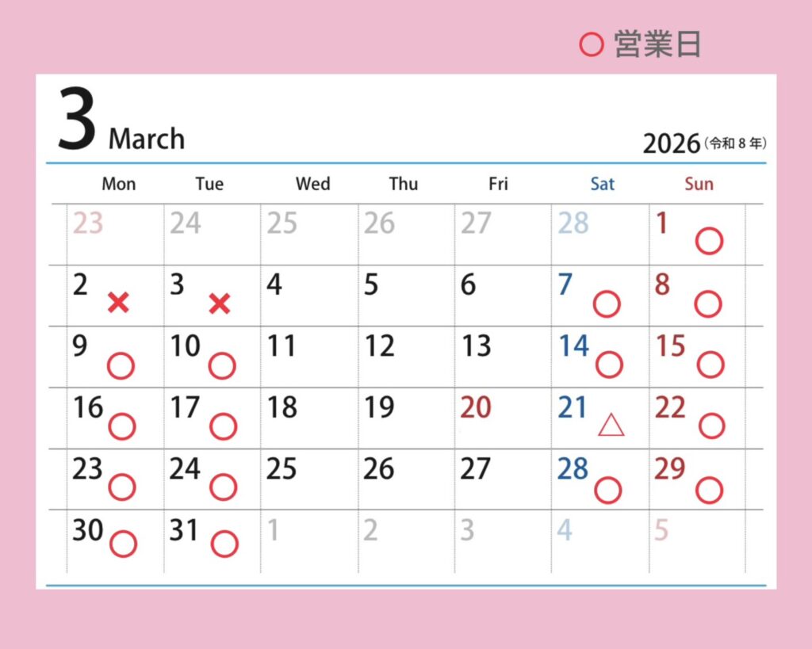Select the Sat column header
Image resolution: width=812 pixels, height=649 pixels.
tap(602, 184)
